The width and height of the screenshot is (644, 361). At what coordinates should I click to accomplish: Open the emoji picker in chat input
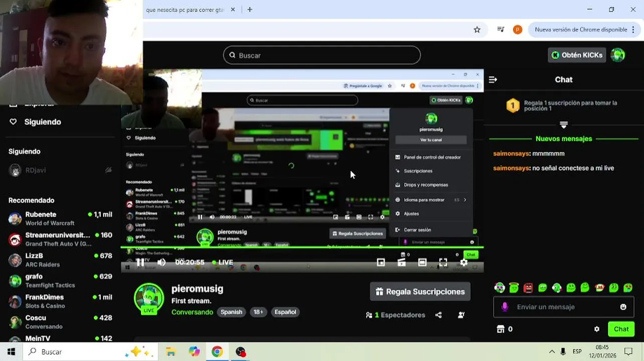pos(623,307)
